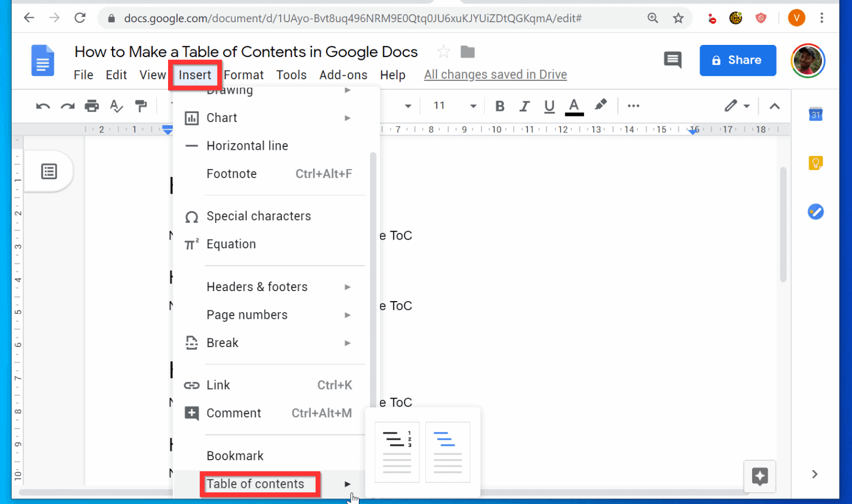Open the Google account avatar
The image size is (852, 504).
click(808, 60)
